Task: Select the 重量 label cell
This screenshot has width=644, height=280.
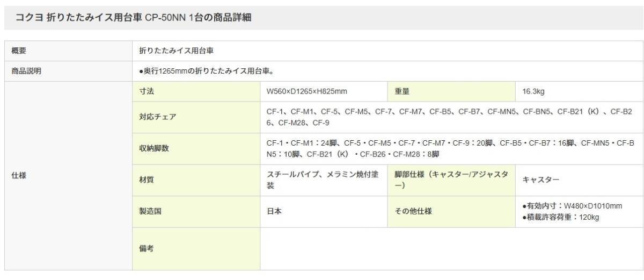Action: point(451,91)
